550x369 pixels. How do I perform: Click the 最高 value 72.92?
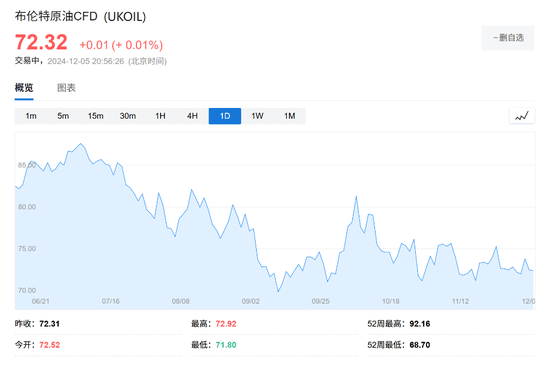(x=226, y=324)
